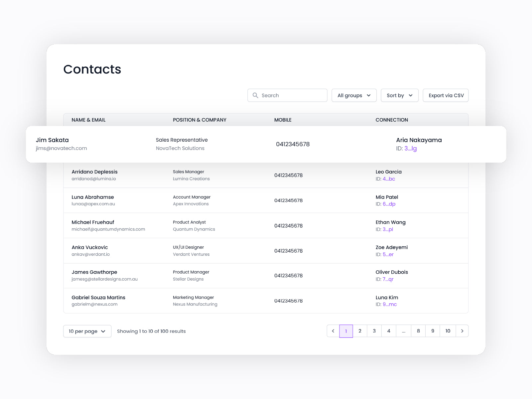Click Aria Nakayama's ID 3...lg link

(410, 149)
